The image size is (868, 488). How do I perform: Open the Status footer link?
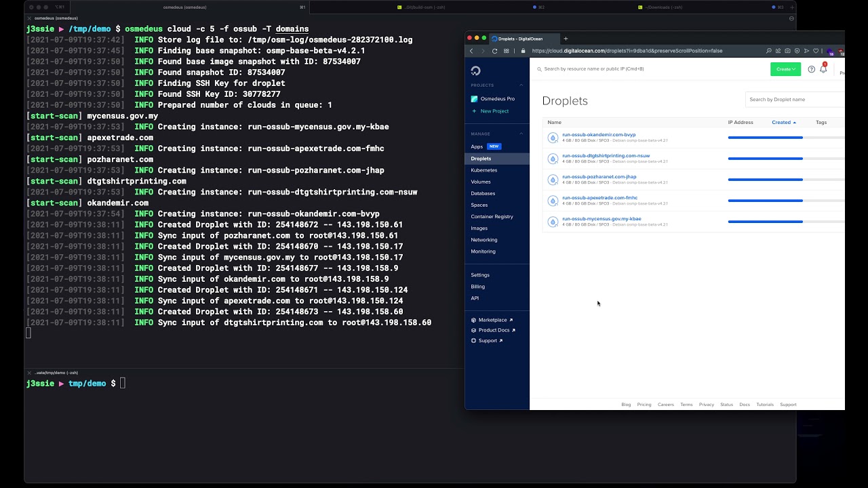coord(726,405)
